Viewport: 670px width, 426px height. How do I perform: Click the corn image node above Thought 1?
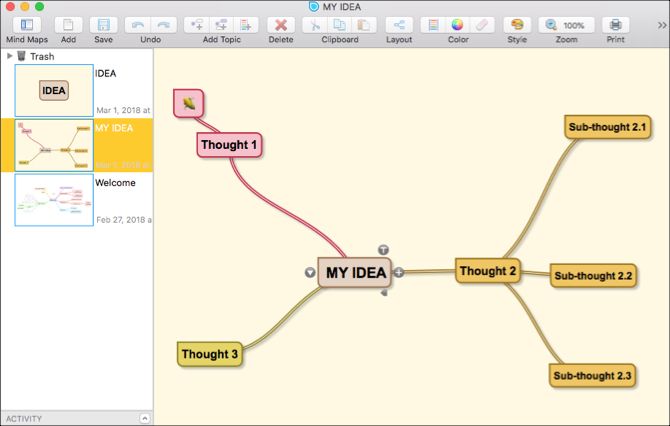coord(188,103)
